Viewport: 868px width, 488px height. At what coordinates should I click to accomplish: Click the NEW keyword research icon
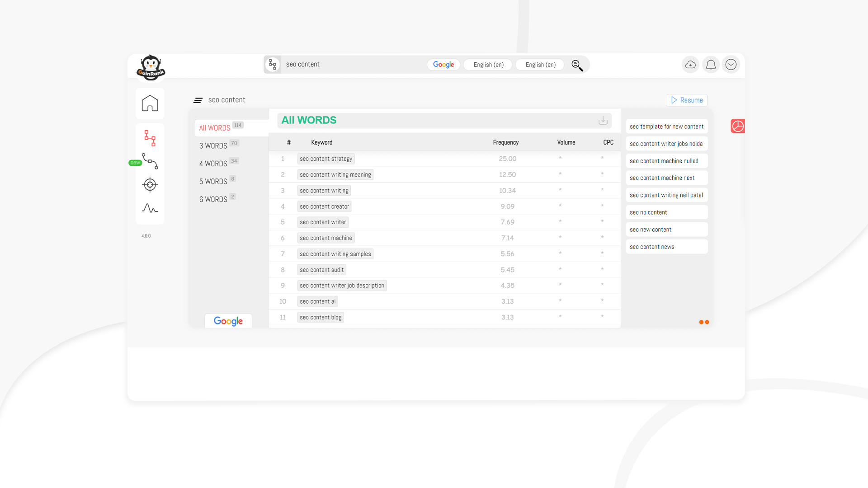150,161
